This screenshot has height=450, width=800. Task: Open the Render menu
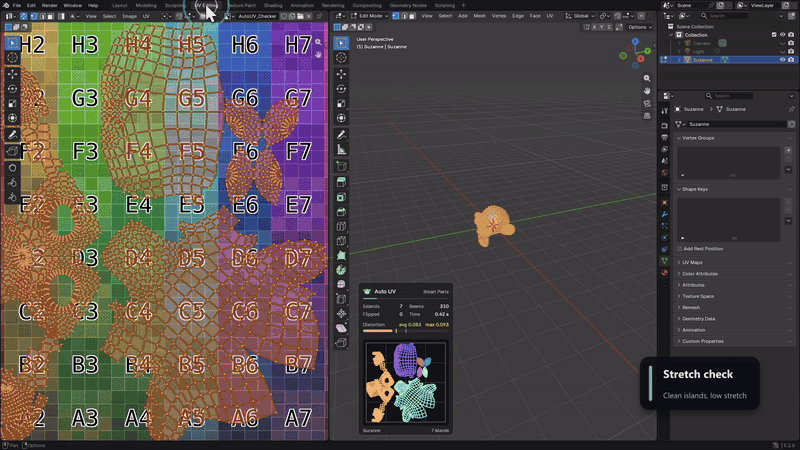point(49,5)
